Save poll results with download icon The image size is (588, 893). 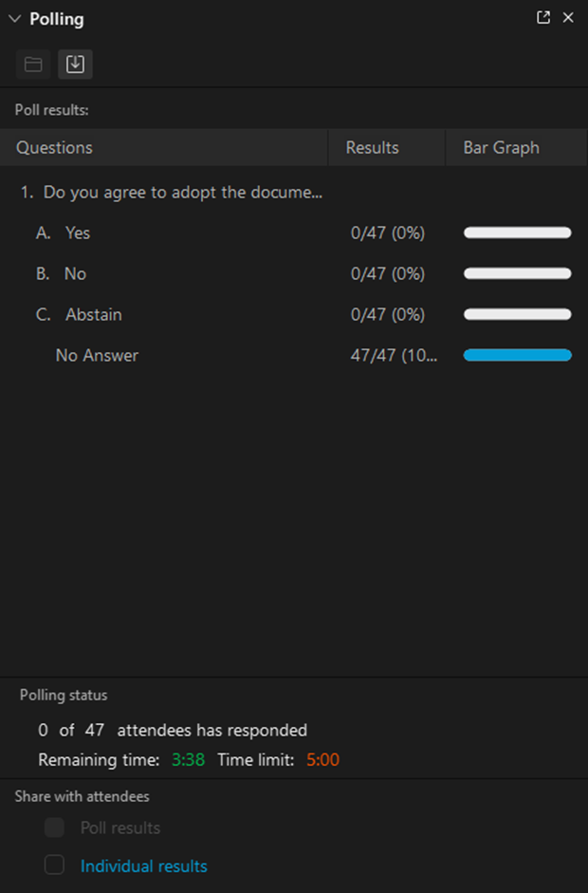tap(75, 65)
